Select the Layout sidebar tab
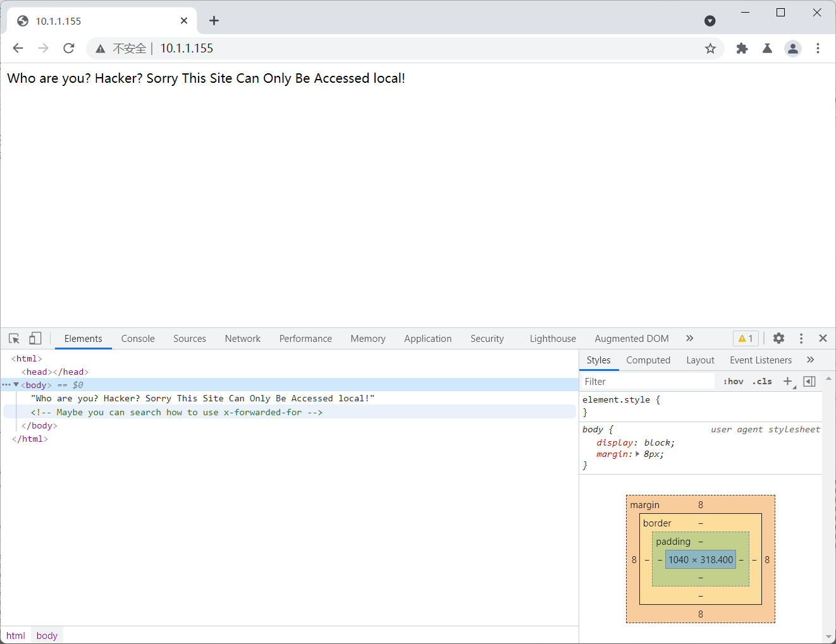This screenshot has width=836, height=644. pyautogui.click(x=700, y=360)
